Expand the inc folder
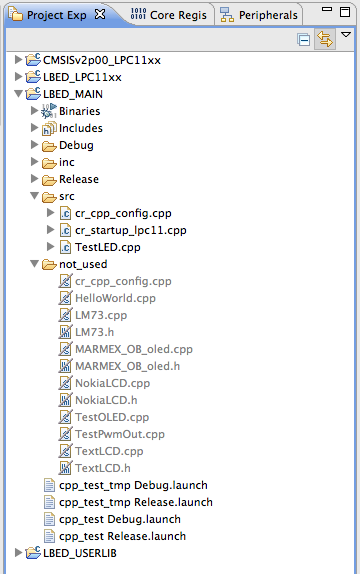Screen dimensions: 360x574 [x=34, y=161]
